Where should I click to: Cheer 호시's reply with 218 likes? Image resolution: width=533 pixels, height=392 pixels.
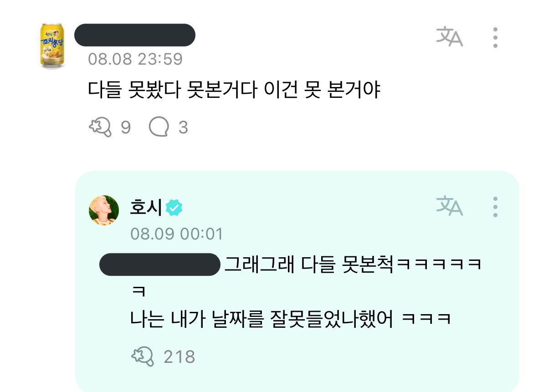(143, 356)
